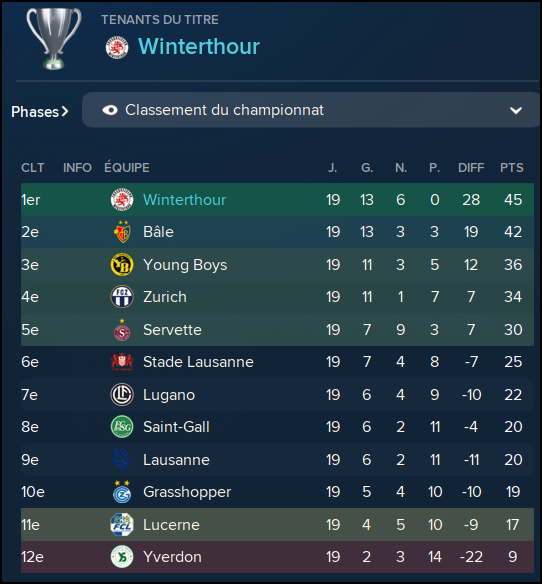Toggle the eye icon in view selector
Screen dimensions: 542x584
pos(110,110)
